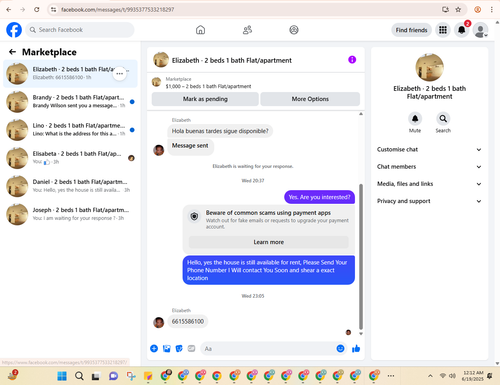Open the Windows Start button
Screen dimensions: 500x385
[x=62, y=376]
